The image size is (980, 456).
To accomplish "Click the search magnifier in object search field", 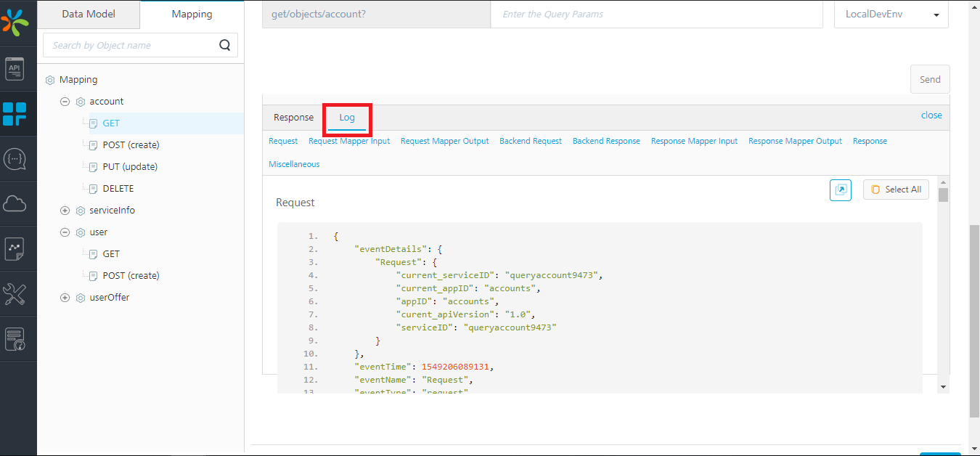I will [x=224, y=44].
